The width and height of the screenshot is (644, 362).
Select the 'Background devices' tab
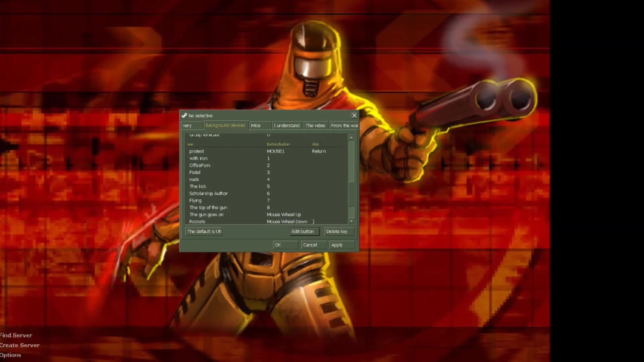pyautogui.click(x=226, y=125)
